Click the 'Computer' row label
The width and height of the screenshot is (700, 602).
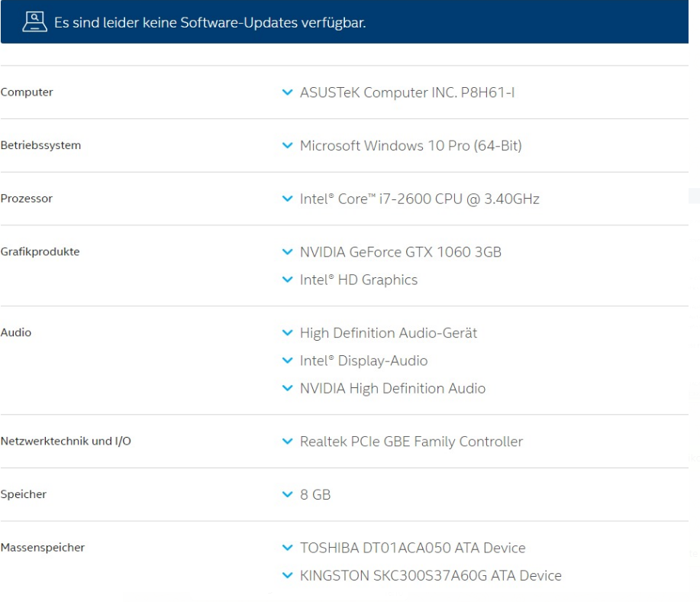[x=27, y=92]
